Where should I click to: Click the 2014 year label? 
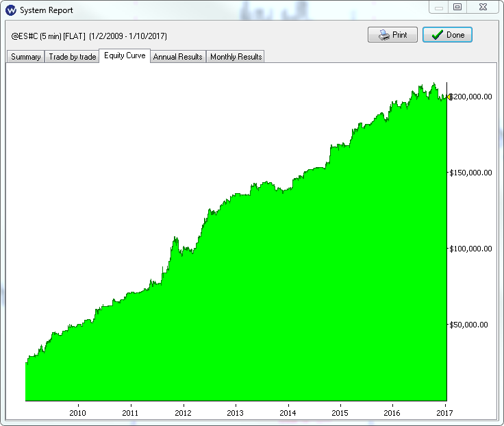(x=288, y=413)
